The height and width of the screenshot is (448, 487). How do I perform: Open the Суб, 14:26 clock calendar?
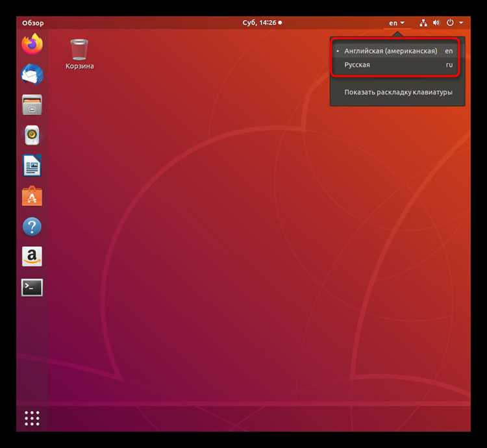point(262,23)
